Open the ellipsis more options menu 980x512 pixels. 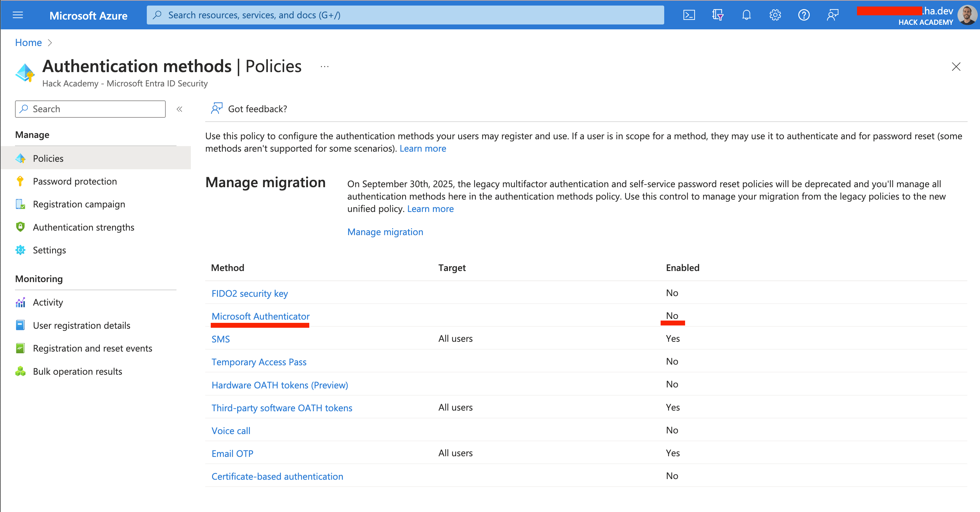(x=324, y=67)
